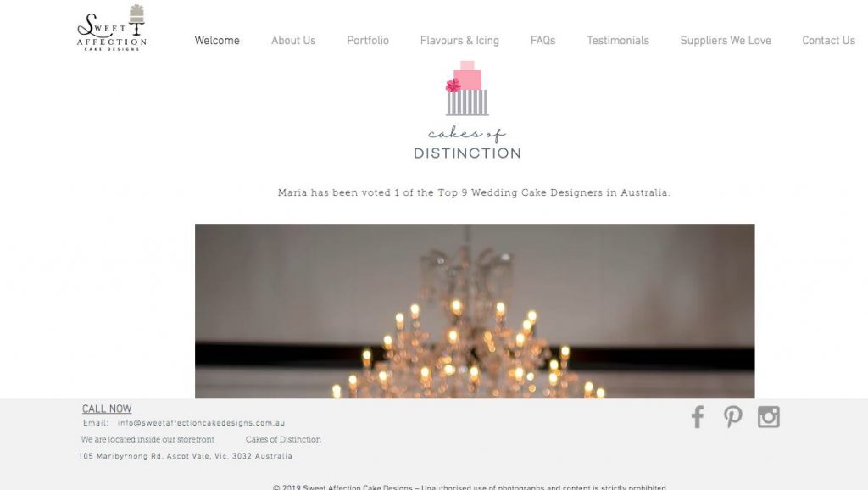Open the About Us page
Image resolution: width=868 pixels, height=490 pixels.
click(293, 41)
